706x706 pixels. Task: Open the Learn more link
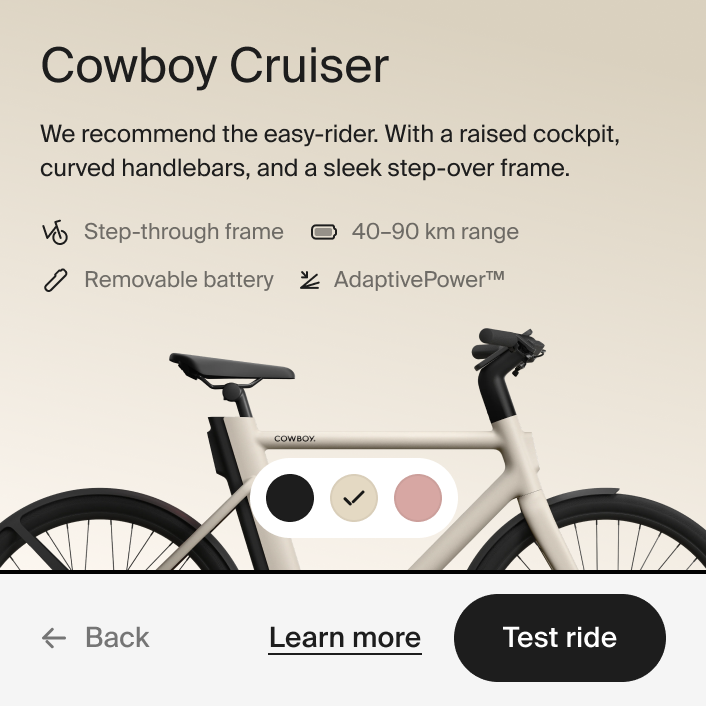click(345, 638)
